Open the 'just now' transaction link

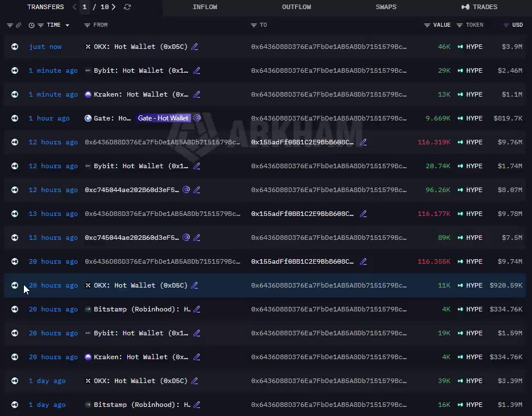pyautogui.click(x=45, y=47)
